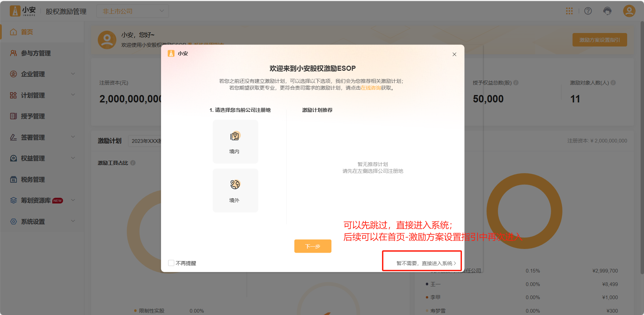This screenshot has width=644, height=315.
Task: Click the 参与方管理 people icon
Action: point(13,53)
